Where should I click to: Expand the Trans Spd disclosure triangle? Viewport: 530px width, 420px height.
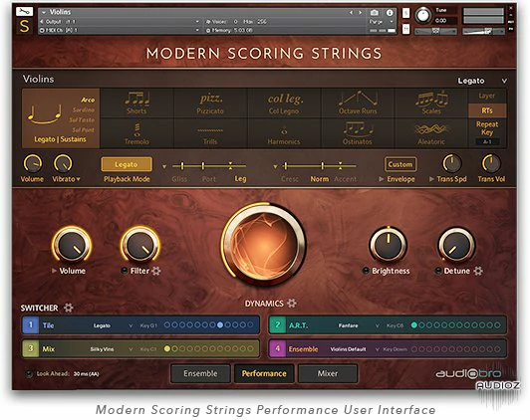431,179
